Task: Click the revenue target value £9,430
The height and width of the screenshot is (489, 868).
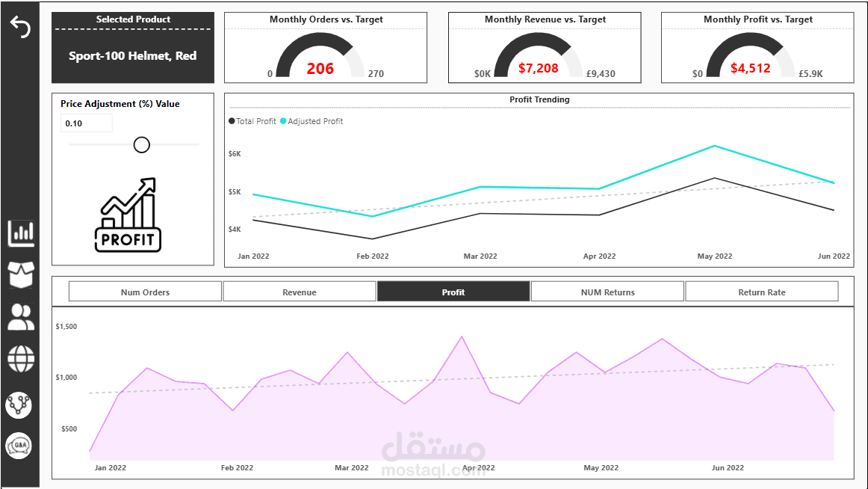Action: pyautogui.click(x=601, y=74)
